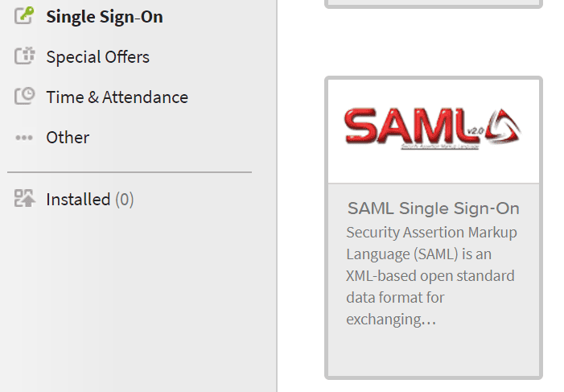Click the red swirl emblem in SAML logo
This screenshot has width=564, height=392.
point(503,126)
